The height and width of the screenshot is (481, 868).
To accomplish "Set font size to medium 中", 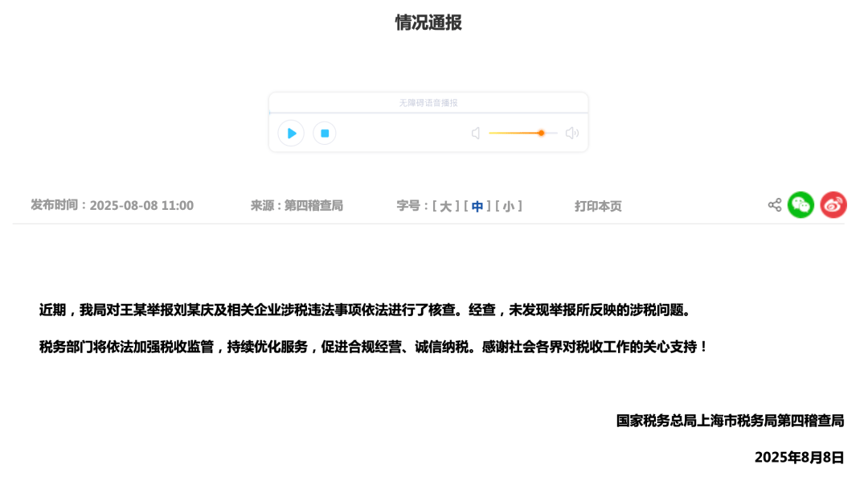I will pyautogui.click(x=477, y=206).
